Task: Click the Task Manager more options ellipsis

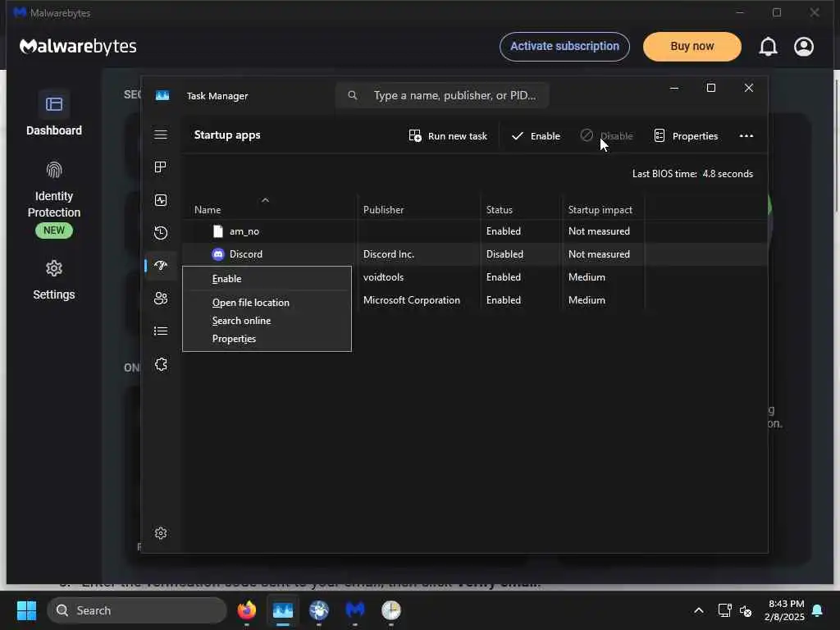Action: [x=746, y=135]
